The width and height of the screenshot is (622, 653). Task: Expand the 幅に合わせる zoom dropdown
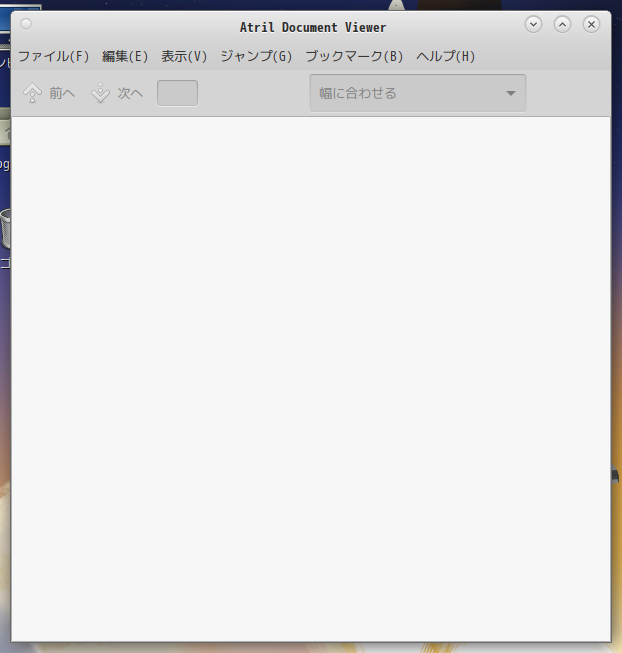pyautogui.click(x=418, y=93)
